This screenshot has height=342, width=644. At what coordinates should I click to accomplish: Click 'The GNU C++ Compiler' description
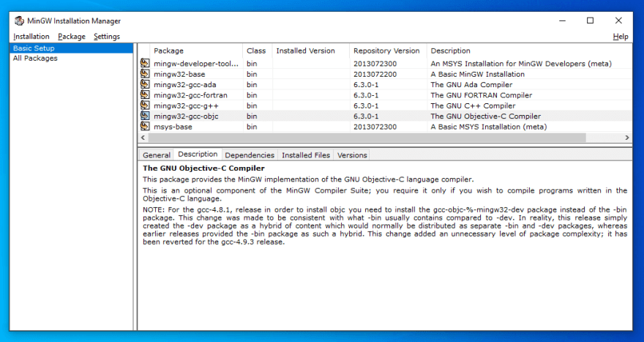click(x=473, y=105)
